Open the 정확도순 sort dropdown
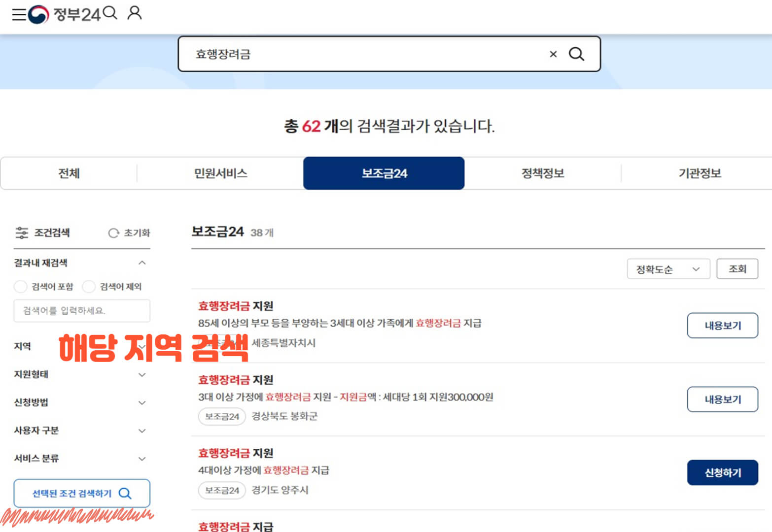772x532 pixels. point(668,269)
